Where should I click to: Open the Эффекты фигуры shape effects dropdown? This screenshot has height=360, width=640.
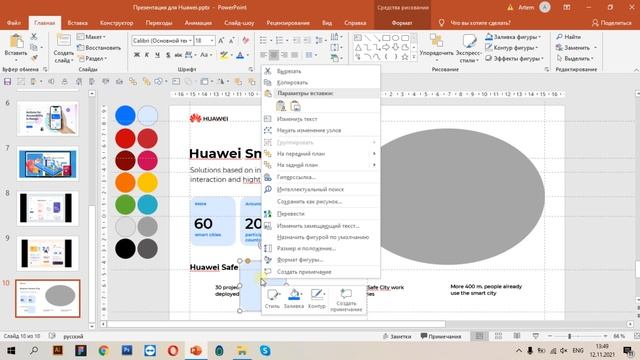point(514,58)
